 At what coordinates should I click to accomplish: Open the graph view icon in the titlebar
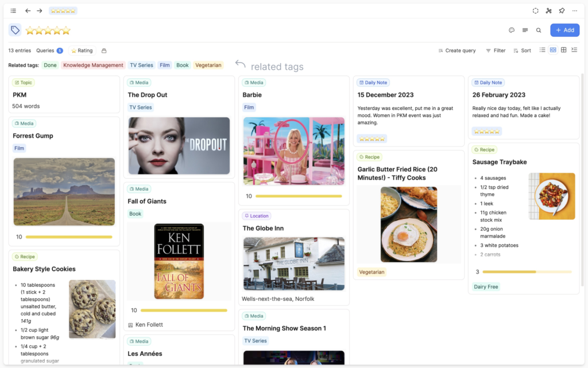pos(548,10)
